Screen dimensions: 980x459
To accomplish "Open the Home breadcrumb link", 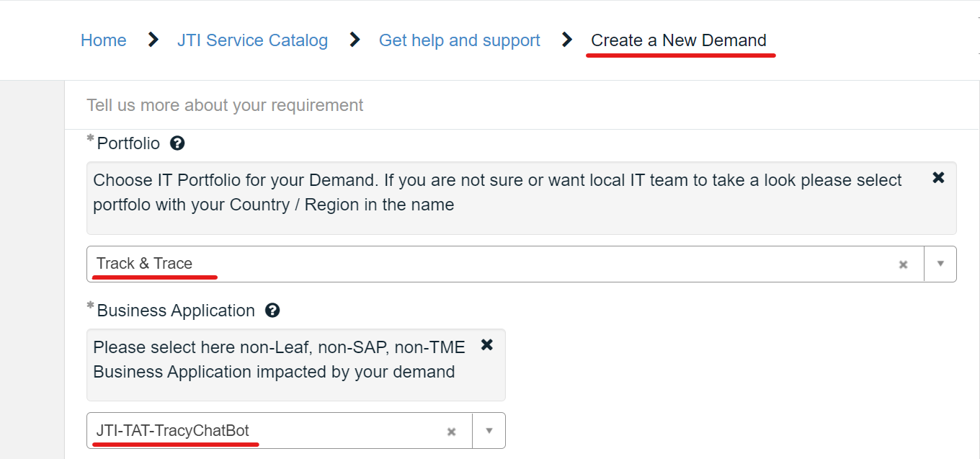I will (x=103, y=40).
